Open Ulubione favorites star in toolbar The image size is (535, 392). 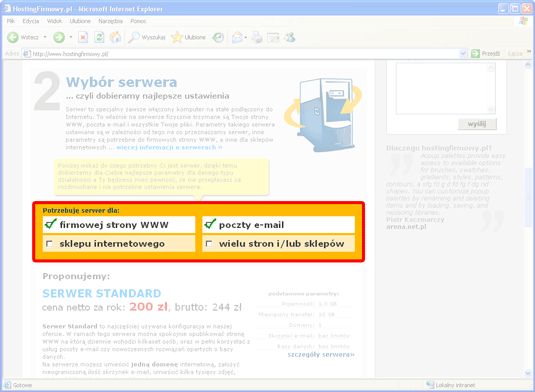pyautogui.click(x=188, y=37)
